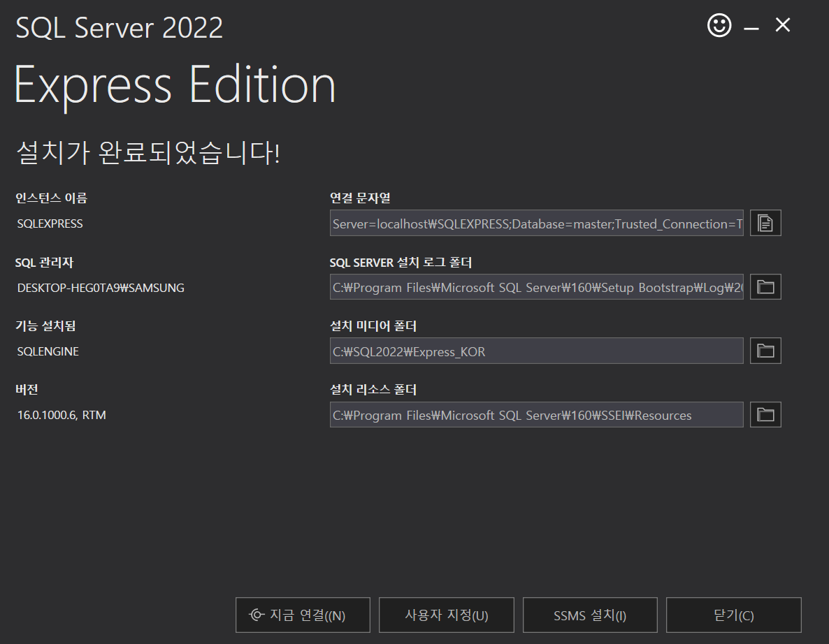Click the 설치 미디어 폴더 label
This screenshot has width=829, height=644.
click(373, 326)
